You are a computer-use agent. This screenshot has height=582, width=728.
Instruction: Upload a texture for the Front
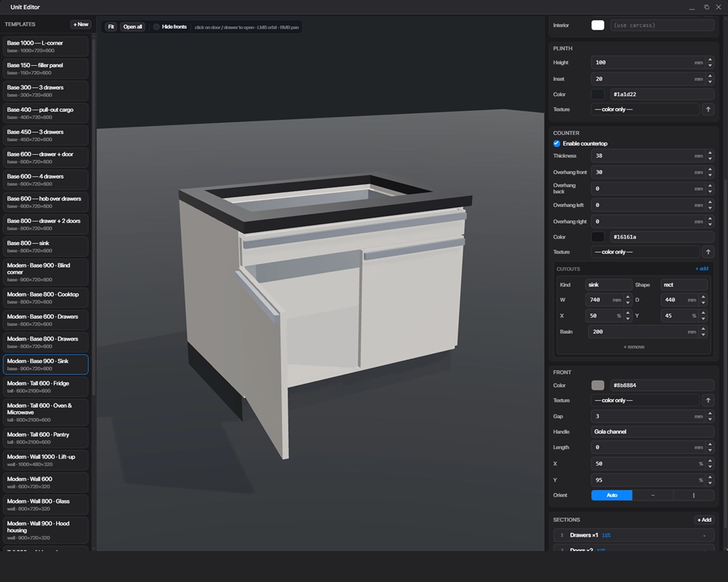pyautogui.click(x=708, y=400)
